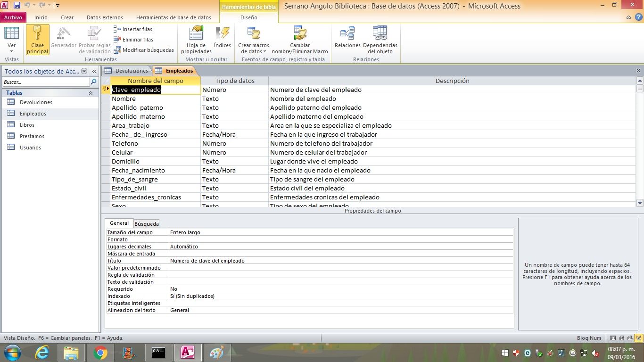Collapse navigation pane with double-chevron button
This screenshot has height=362, width=644.
[94, 71]
